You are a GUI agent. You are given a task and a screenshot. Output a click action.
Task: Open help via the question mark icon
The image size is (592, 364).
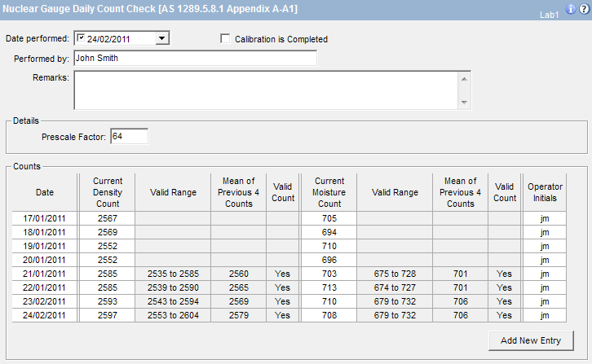pyautogui.click(x=583, y=10)
